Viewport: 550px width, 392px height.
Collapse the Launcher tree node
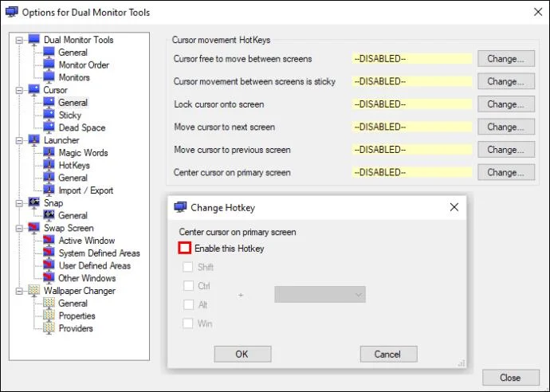pos(19,140)
